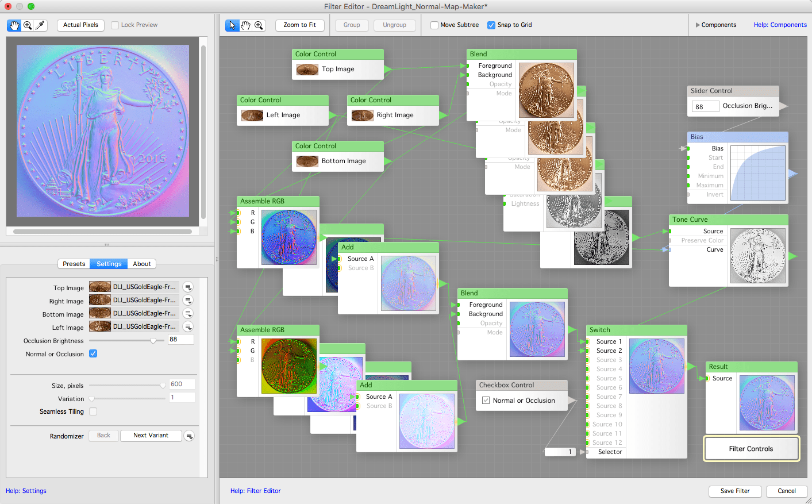
Task: Switch to the Presets tab
Action: pos(74,264)
